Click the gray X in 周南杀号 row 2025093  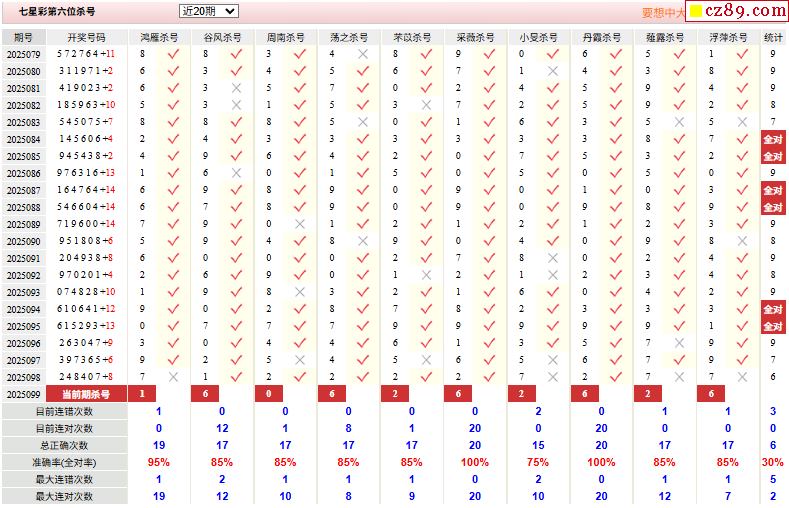click(300, 292)
